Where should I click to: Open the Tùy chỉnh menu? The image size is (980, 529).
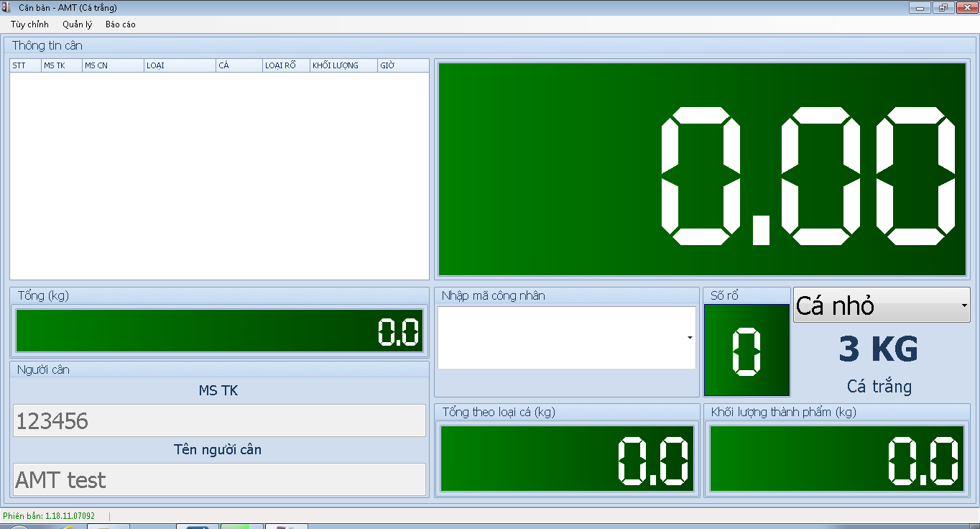pos(29,24)
